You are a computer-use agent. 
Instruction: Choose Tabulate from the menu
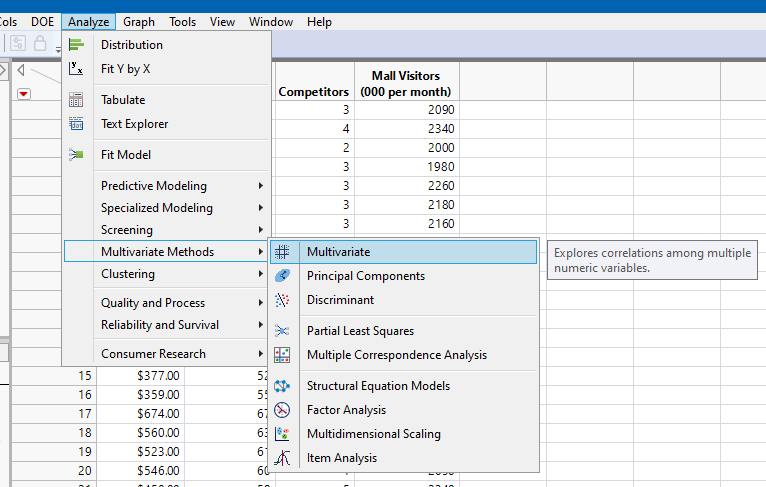pyautogui.click(x=166, y=100)
